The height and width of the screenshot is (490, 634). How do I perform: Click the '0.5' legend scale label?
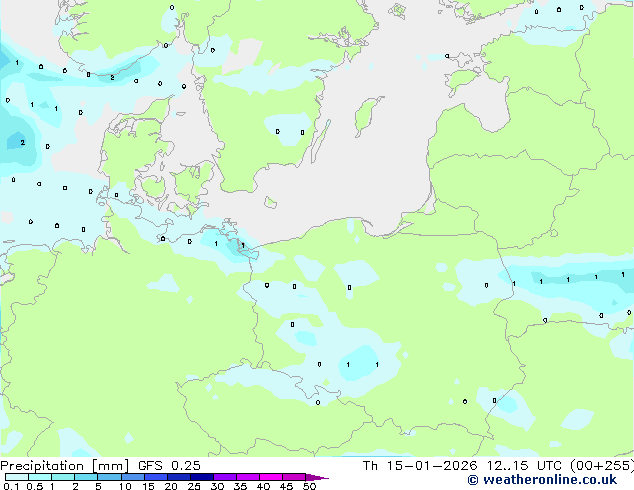34,486
